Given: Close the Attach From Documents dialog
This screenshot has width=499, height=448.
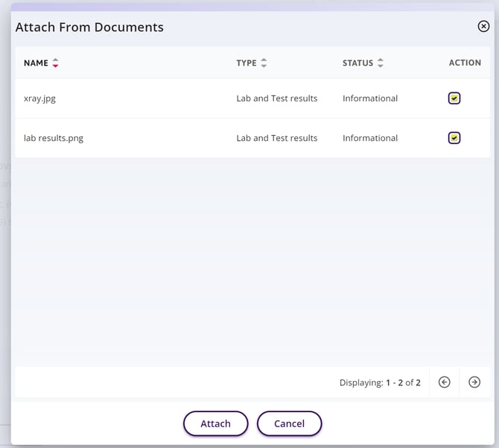Looking at the screenshot, I should pos(483,27).
